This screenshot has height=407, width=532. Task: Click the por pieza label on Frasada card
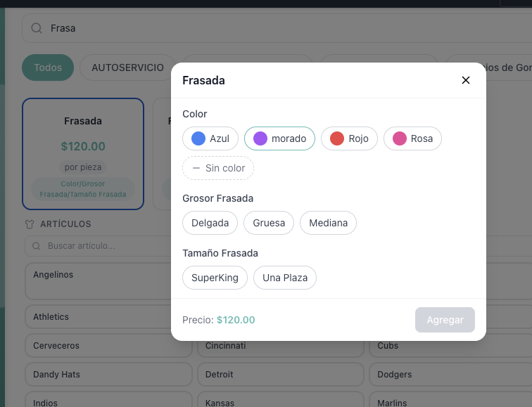(83, 167)
